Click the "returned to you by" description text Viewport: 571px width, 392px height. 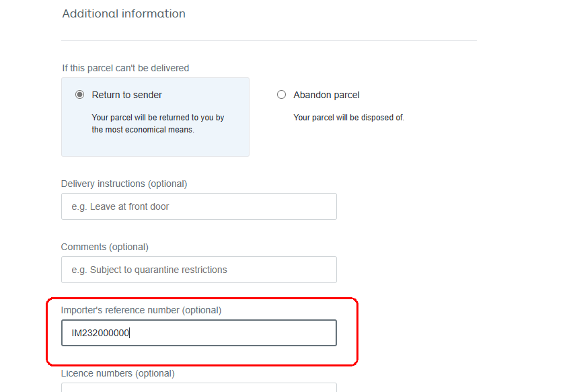(x=158, y=118)
